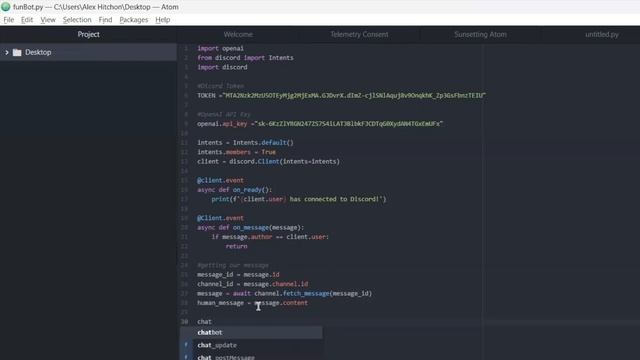Click the 'human_message = message.content' line
The width and height of the screenshot is (640, 360).
click(x=253, y=303)
